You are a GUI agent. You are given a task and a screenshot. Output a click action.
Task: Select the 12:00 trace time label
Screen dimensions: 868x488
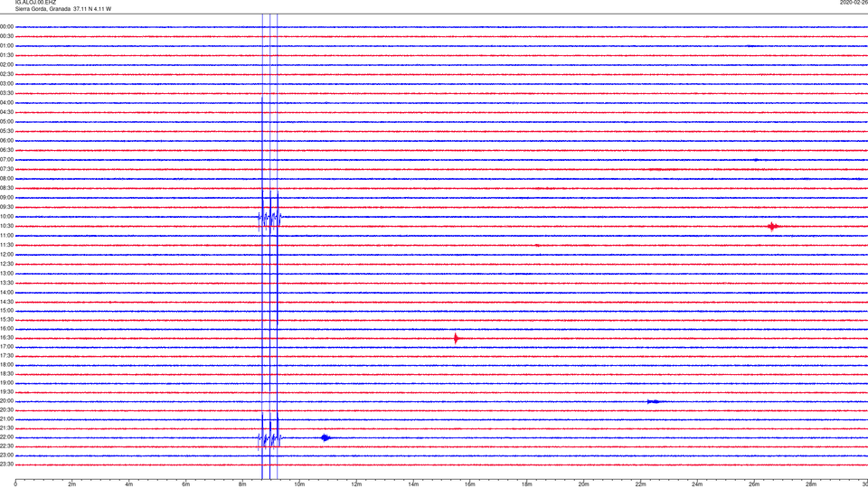click(x=6, y=255)
